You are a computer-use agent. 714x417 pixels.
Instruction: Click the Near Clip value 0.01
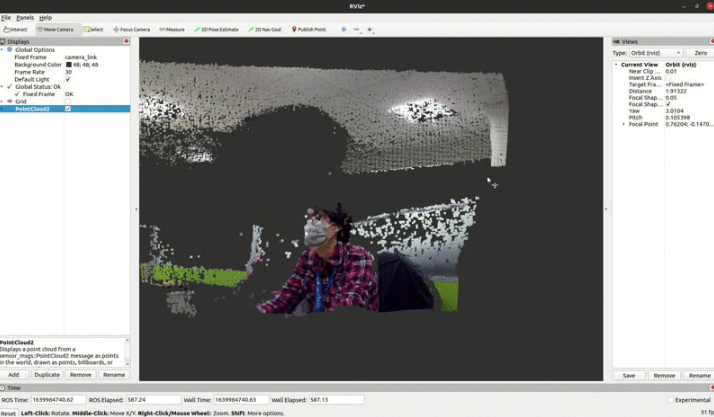point(671,71)
